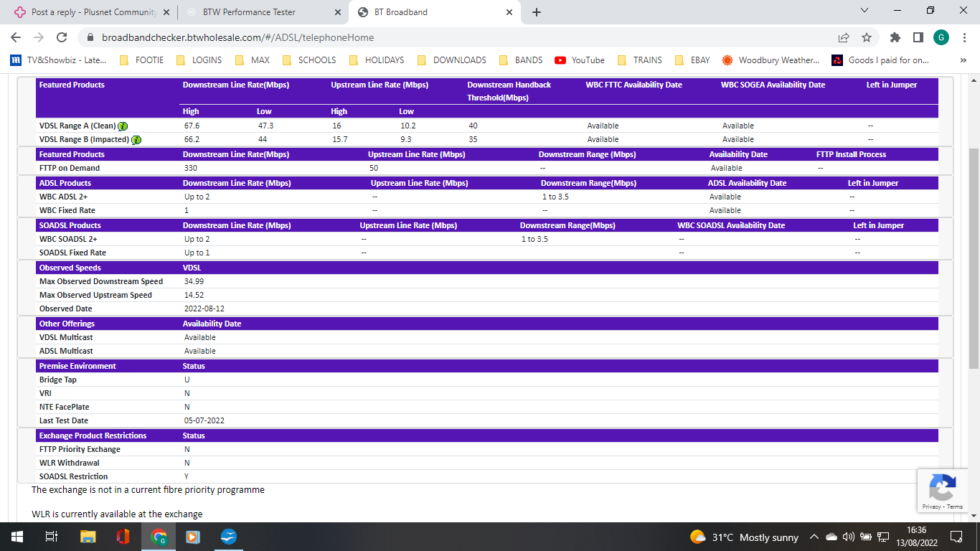Viewport: 980px width, 551px height.
Task: Open the Woodbury Weather bookmark
Action: [771, 60]
